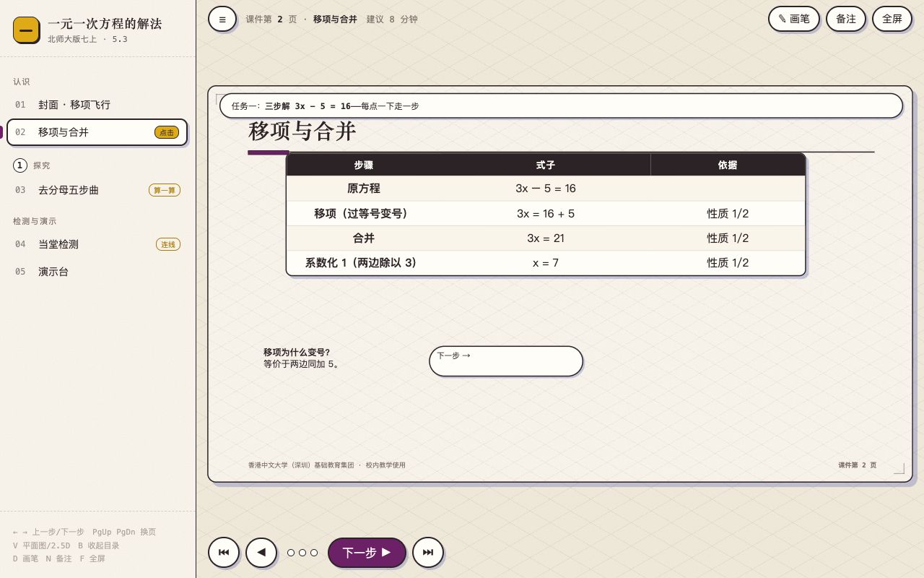Click the 连线 badge on slide 04
The width and height of the screenshot is (924, 578).
point(168,244)
